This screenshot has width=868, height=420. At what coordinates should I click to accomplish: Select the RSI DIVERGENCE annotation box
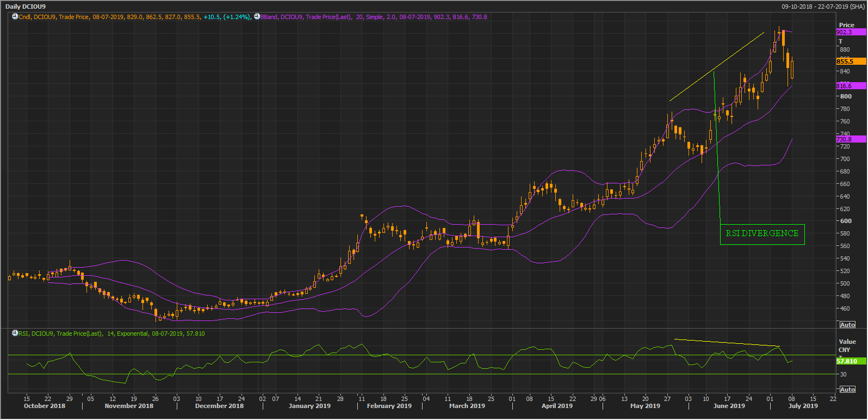[762, 234]
